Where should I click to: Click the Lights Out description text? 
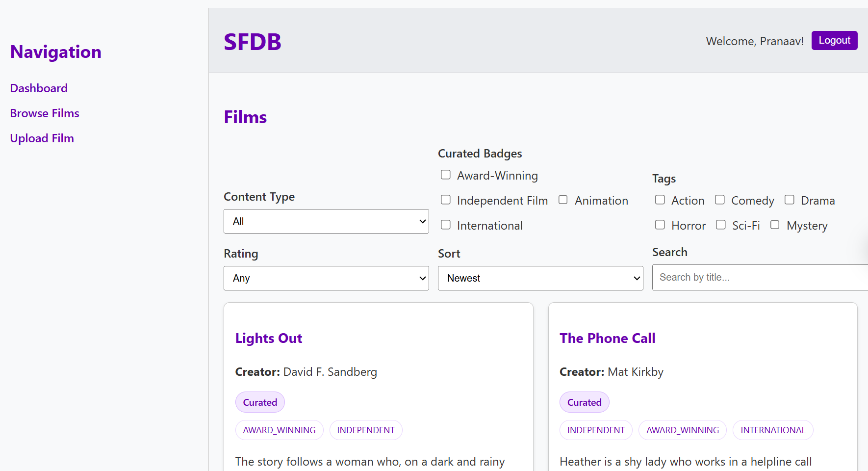click(370, 462)
